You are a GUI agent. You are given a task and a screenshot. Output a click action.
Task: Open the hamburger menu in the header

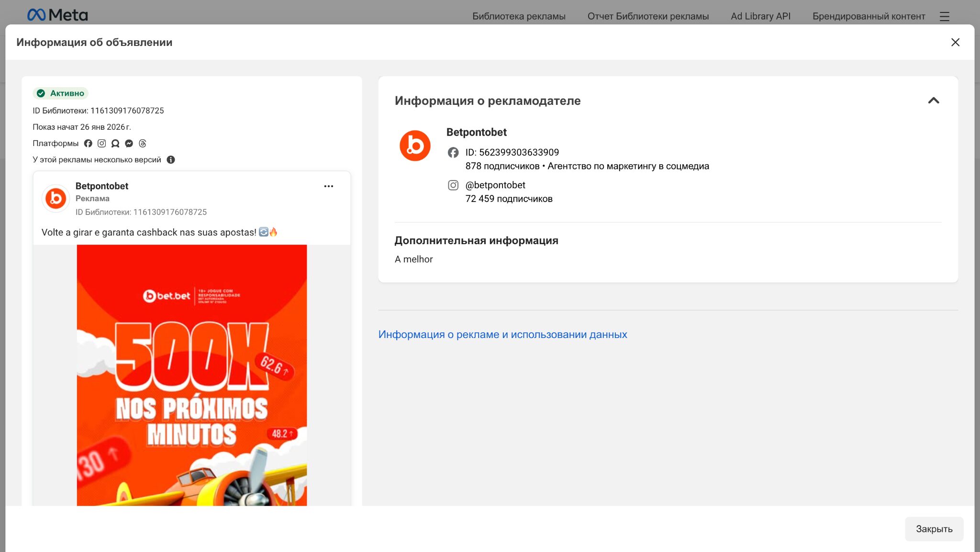[945, 16]
